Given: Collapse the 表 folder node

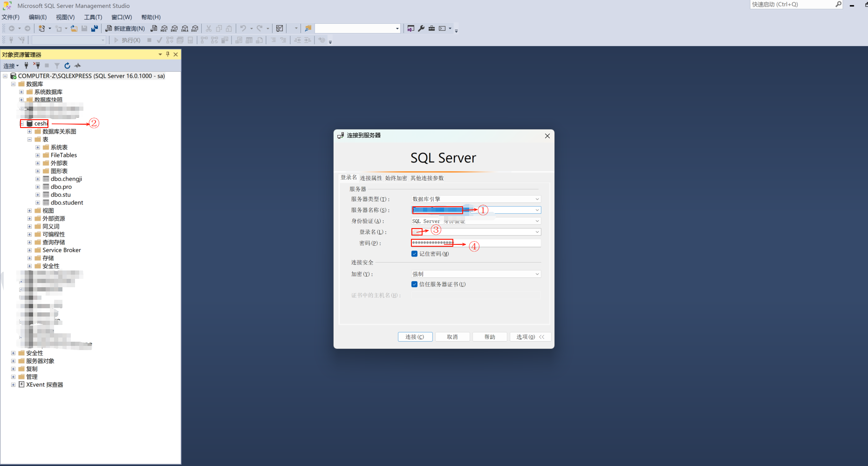Looking at the screenshot, I should tap(29, 139).
